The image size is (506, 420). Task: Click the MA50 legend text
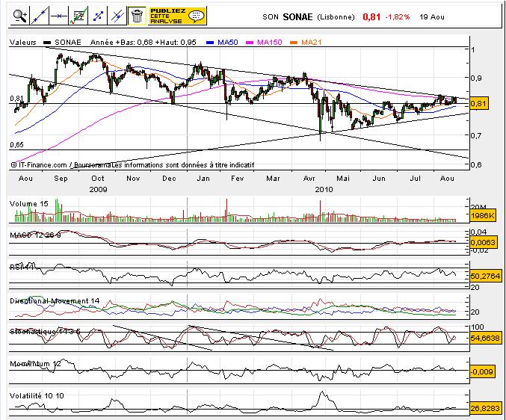click(228, 43)
